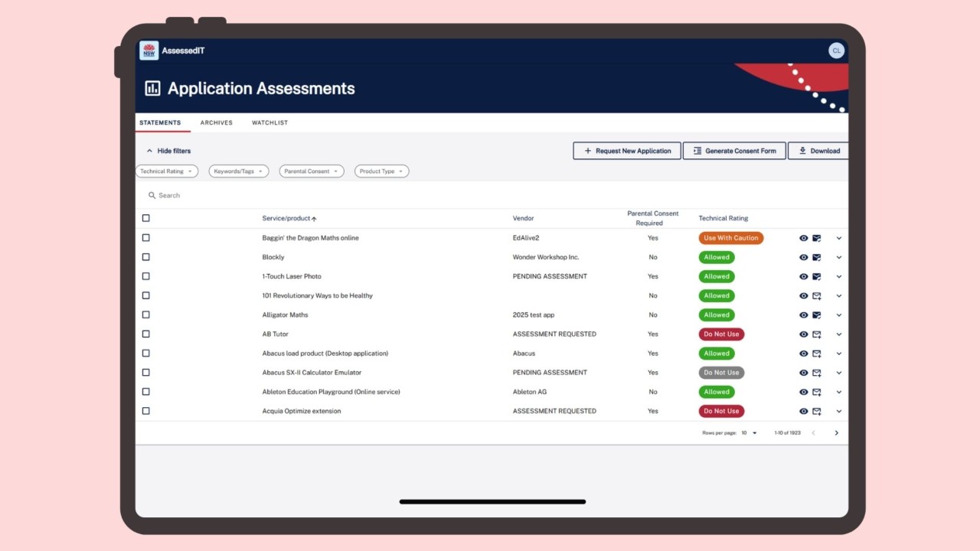Open the Parental Consent filter dropdown
Viewport: 980px width, 551px height.
(312, 171)
